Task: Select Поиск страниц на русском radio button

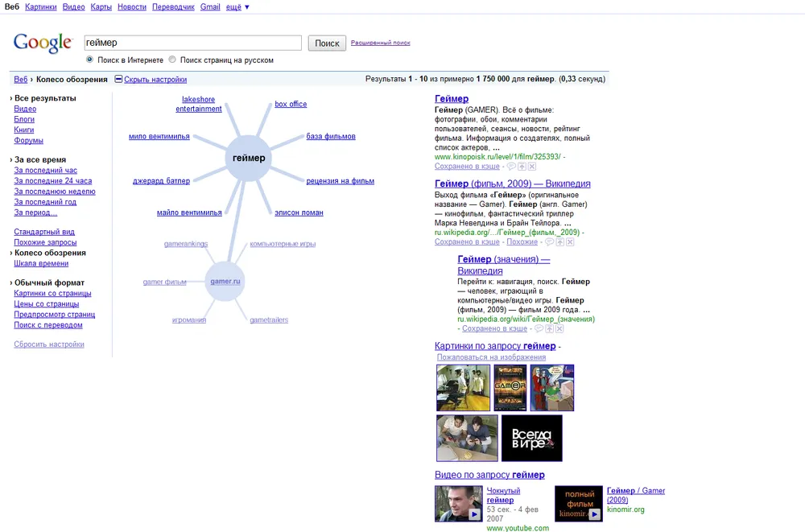Action: coord(172,60)
